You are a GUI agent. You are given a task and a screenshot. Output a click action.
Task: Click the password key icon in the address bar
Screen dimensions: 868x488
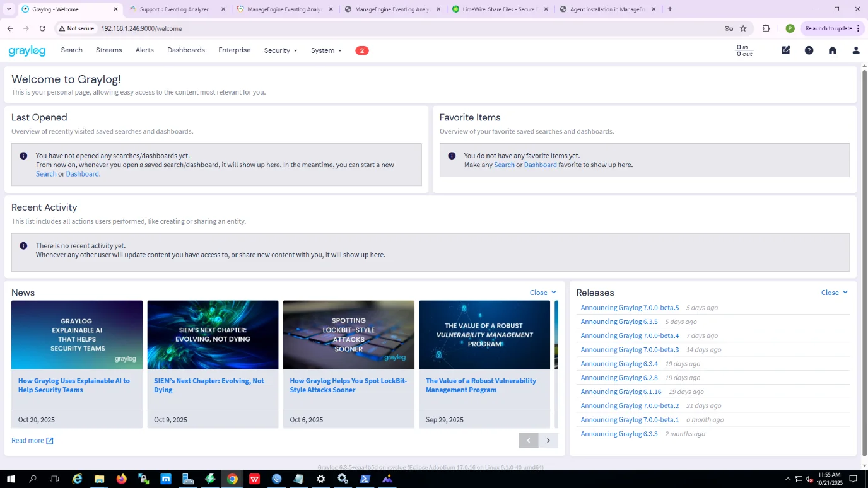point(729,28)
